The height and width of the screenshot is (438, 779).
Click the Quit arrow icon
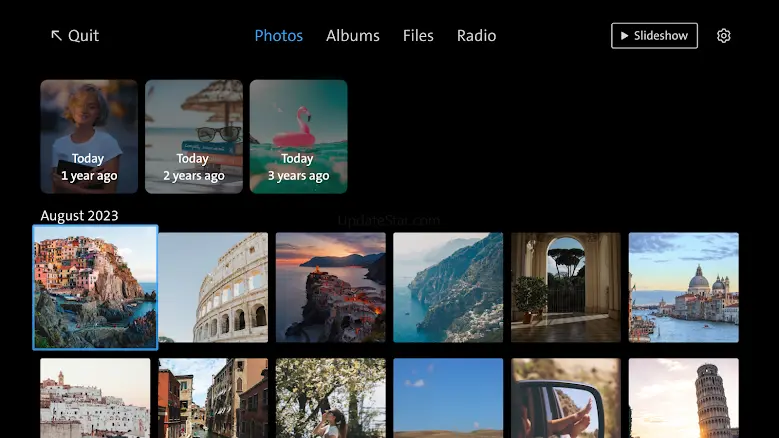click(57, 35)
